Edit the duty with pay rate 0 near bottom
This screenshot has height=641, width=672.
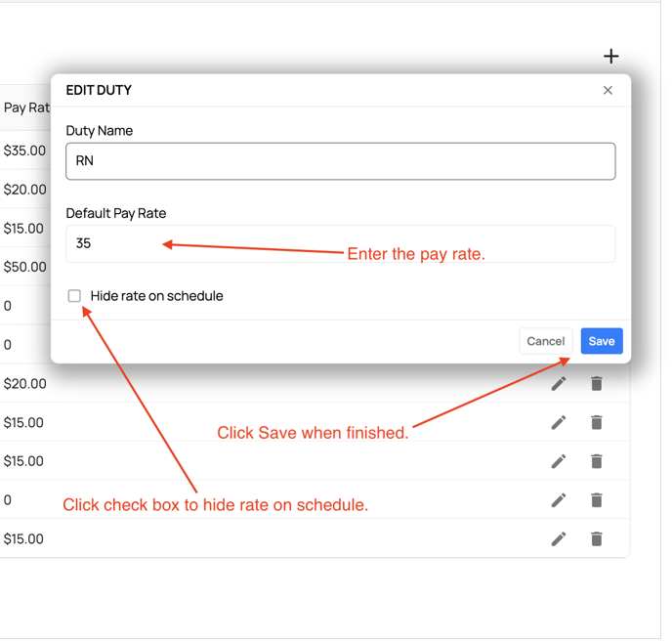pyautogui.click(x=559, y=500)
